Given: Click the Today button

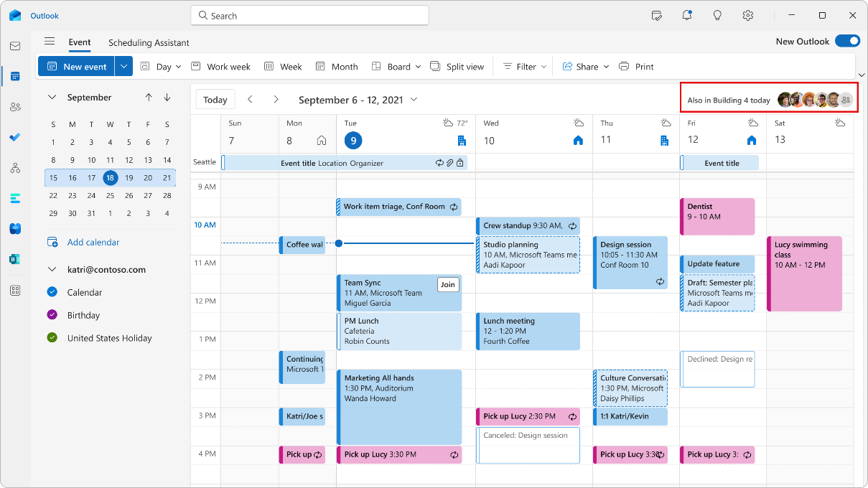Looking at the screenshot, I should pyautogui.click(x=215, y=100).
